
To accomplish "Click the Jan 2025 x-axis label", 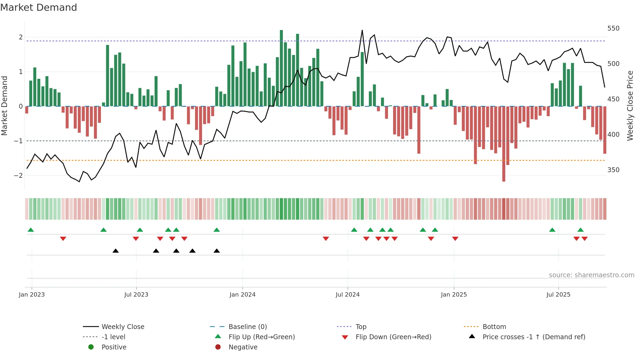I will 454,294.
